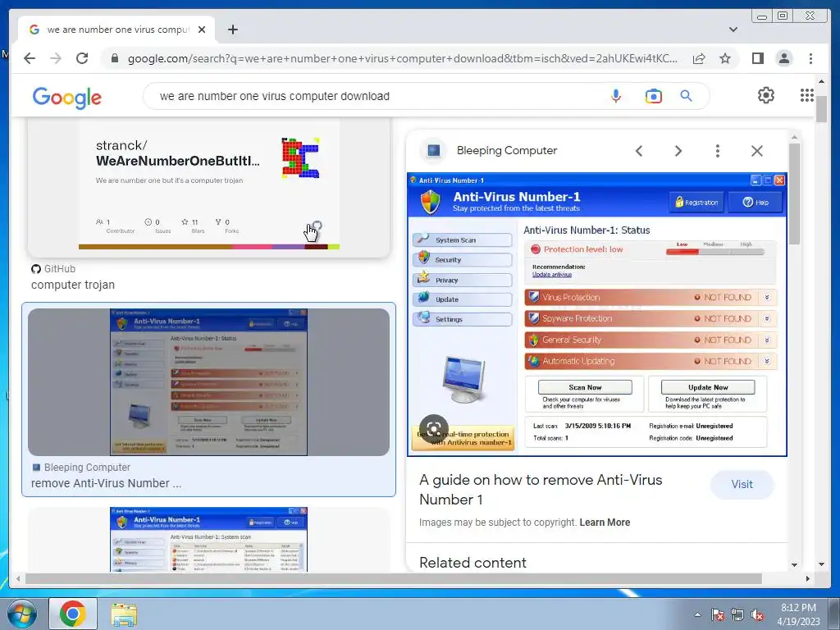Open the Windows Start menu
The width and height of the screenshot is (840, 630).
[22, 614]
